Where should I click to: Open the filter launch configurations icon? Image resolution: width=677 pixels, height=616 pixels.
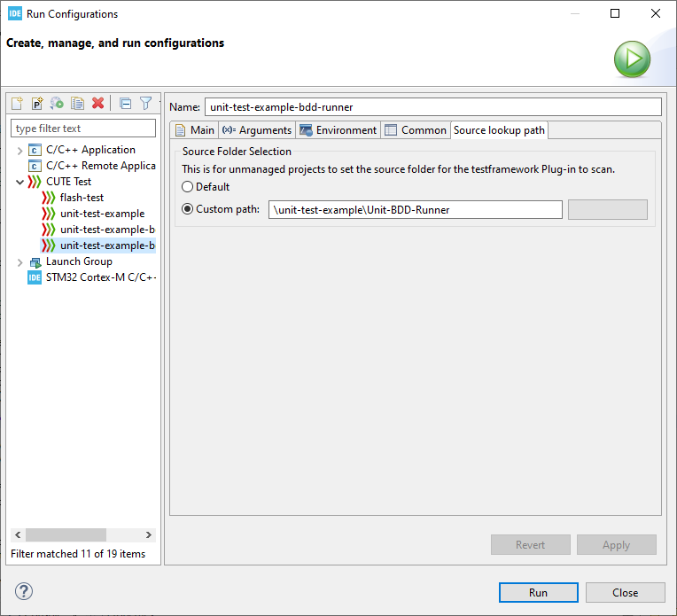pyautogui.click(x=146, y=103)
